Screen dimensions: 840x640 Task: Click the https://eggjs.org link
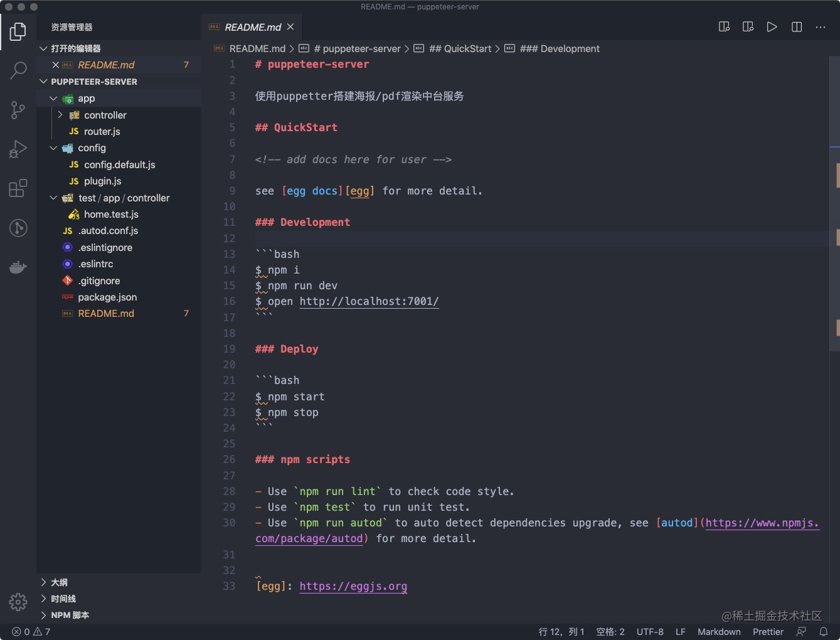pos(353,586)
